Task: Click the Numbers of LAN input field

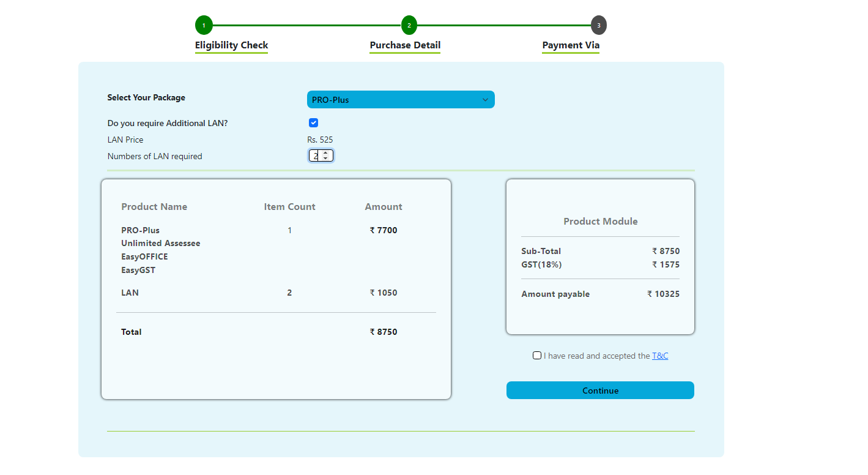Action: (315, 156)
